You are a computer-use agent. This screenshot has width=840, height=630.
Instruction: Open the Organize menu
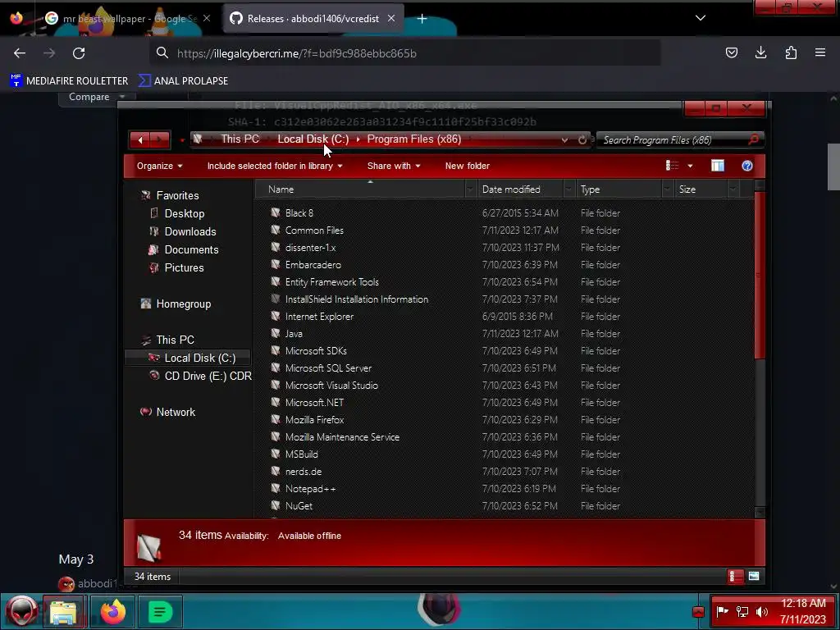click(x=160, y=166)
